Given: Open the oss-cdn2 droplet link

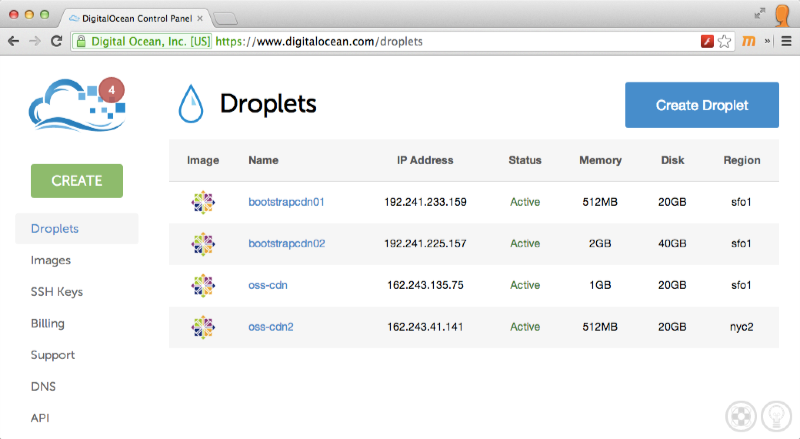Looking at the screenshot, I should pyautogui.click(x=271, y=327).
